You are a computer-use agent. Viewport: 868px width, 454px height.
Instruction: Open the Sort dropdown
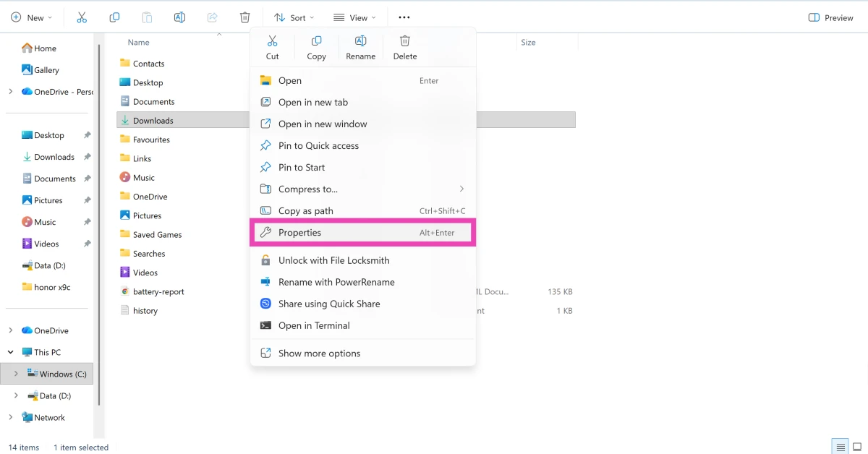point(294,17)
